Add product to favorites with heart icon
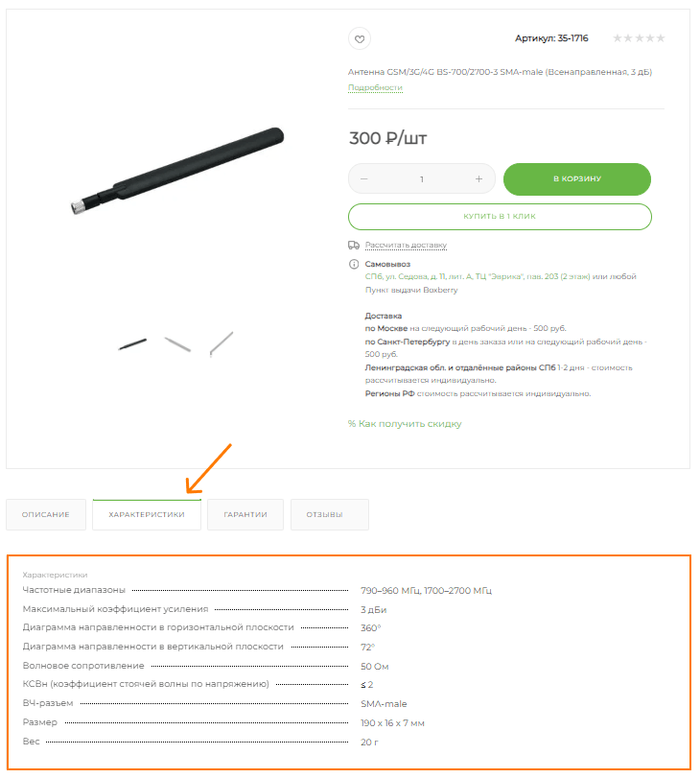700x778 pixels. [360, 38]
